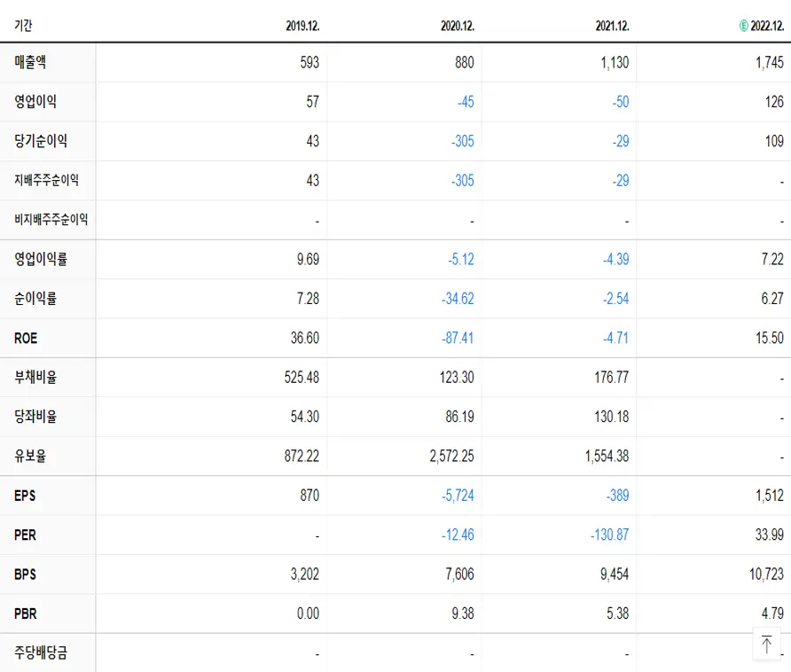This screenshot has width=791, height=672.
Task: Click the 593 revenue value
Action: click(x=309, y=62)
